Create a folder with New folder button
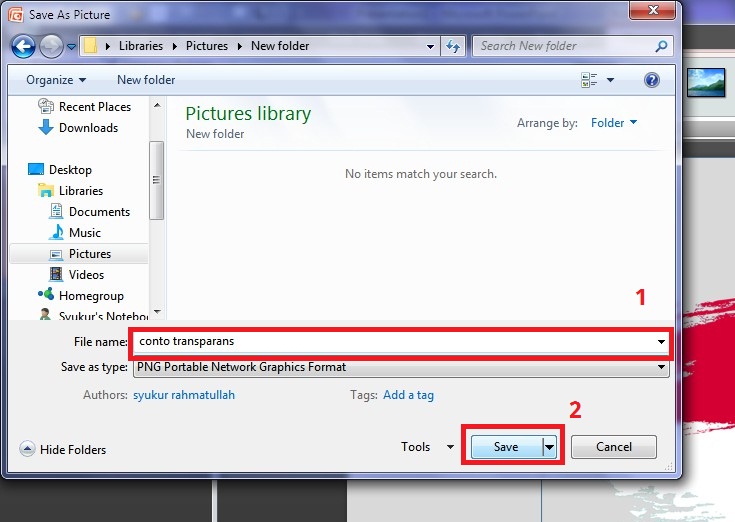The height and width of the screenshot is (522, 735). (146, 80)
